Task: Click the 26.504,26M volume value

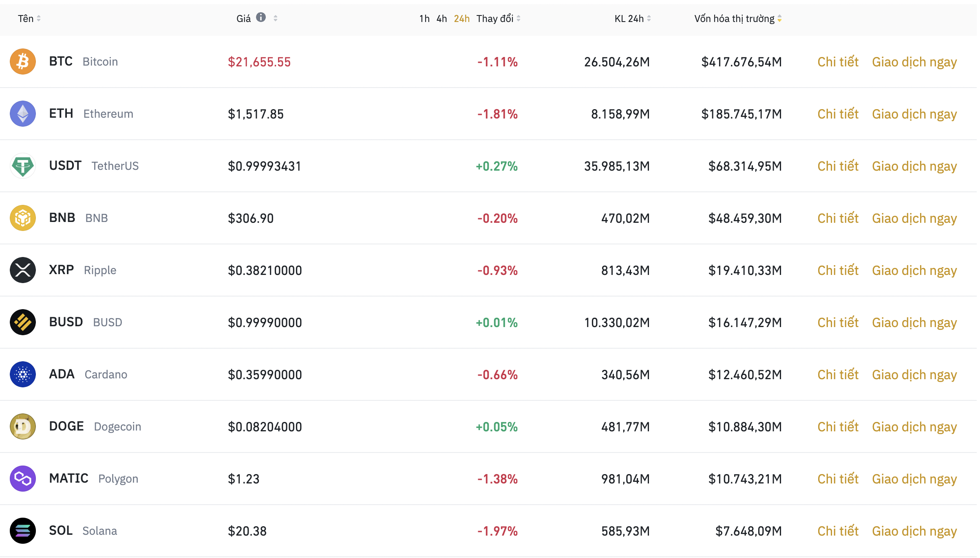Action: (617, 62)
